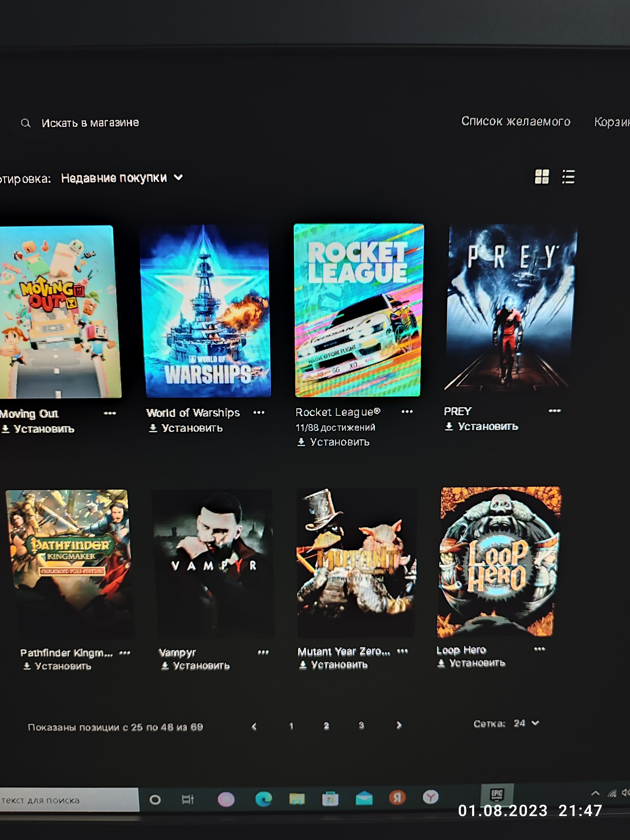Open File Explorer from the taskbar

click(x=297, y=799)
